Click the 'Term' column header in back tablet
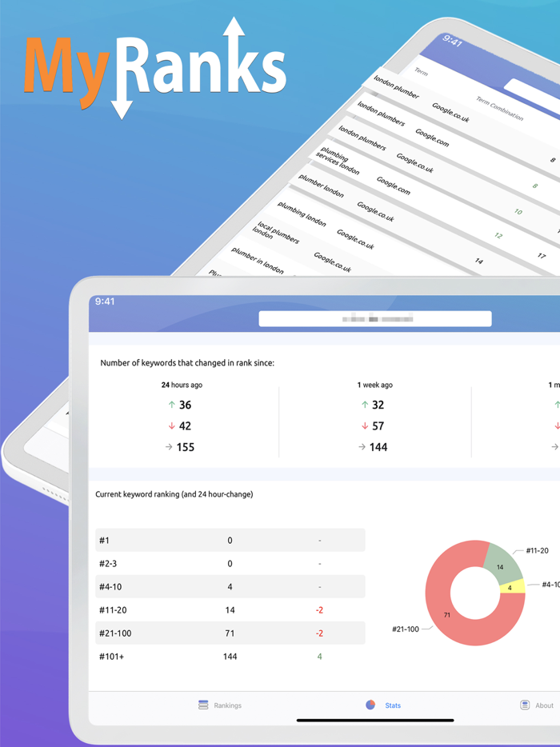This screenshot has height=747, width=560. [x=421, y=72]
